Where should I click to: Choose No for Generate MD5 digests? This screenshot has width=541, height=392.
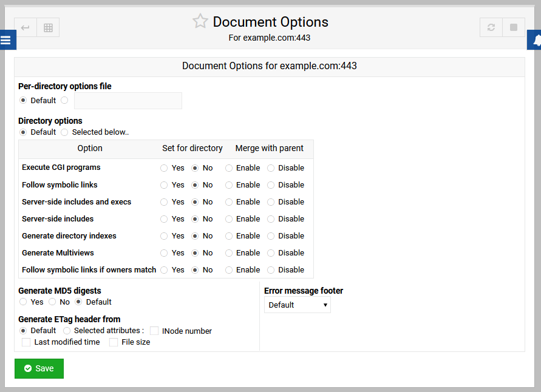coord(52,302)
